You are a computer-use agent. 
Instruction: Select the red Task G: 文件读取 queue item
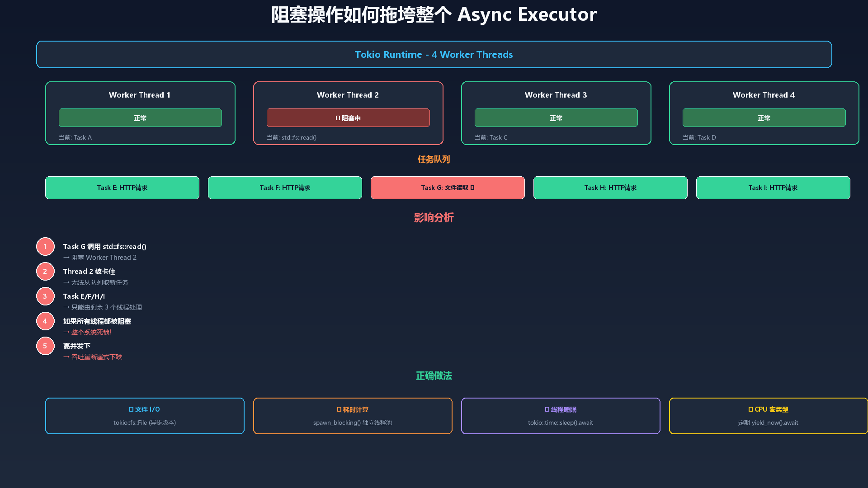point(448,188)
